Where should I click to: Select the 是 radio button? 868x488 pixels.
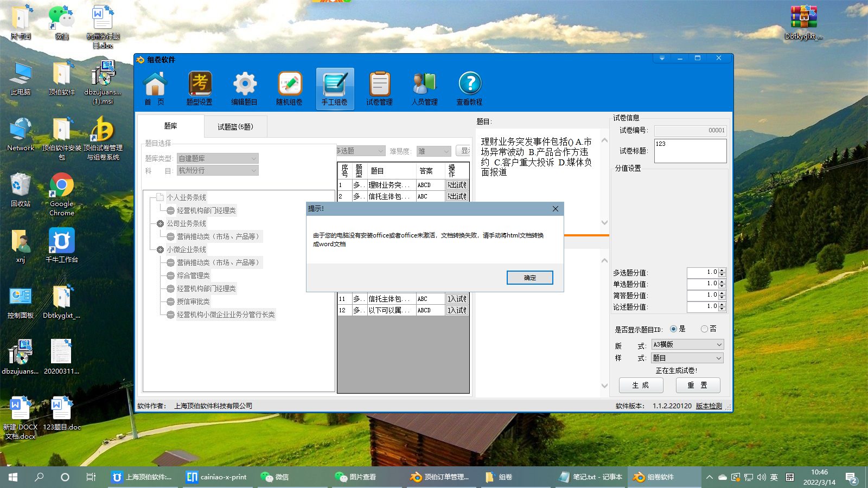point(674,329)
